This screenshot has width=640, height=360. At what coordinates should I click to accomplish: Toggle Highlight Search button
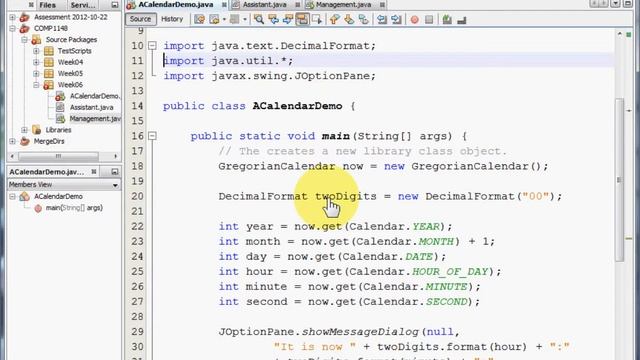[302, 19]
